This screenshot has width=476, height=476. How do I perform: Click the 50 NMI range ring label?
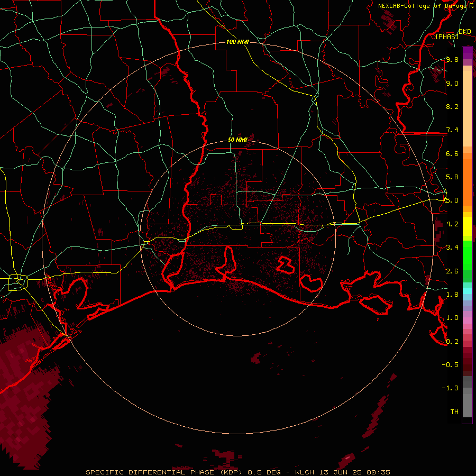coord(237,140)
